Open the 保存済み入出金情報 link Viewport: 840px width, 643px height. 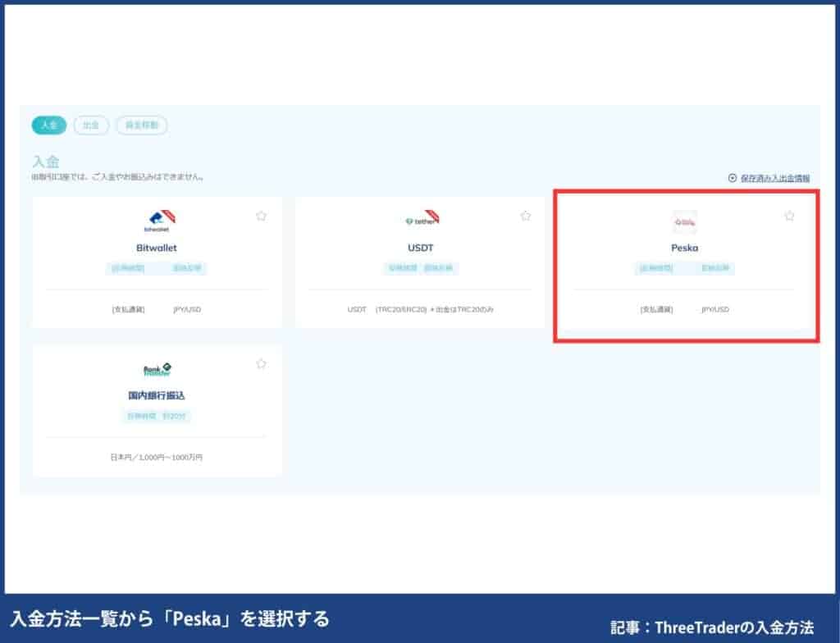click(x=775, y=178)
